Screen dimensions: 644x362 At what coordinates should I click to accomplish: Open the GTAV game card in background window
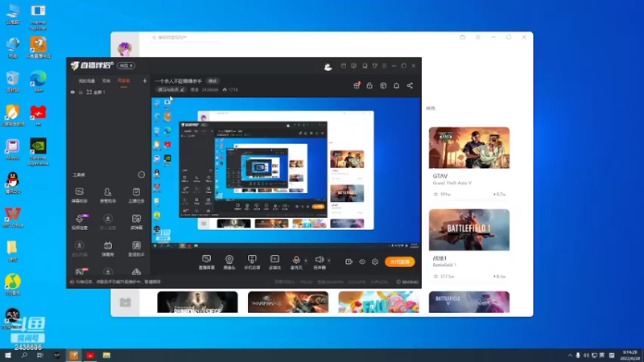coord(469,162)
